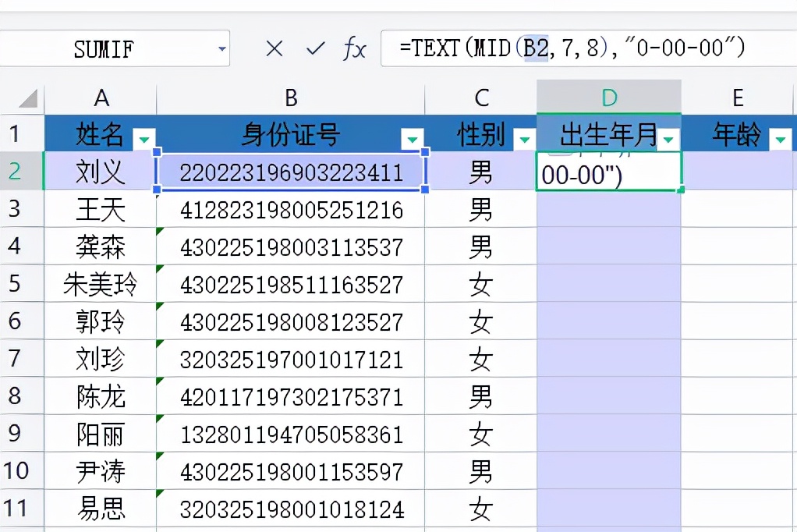
Task: Open the 年龄 column filter dropdown
Action: click(781, 138)
